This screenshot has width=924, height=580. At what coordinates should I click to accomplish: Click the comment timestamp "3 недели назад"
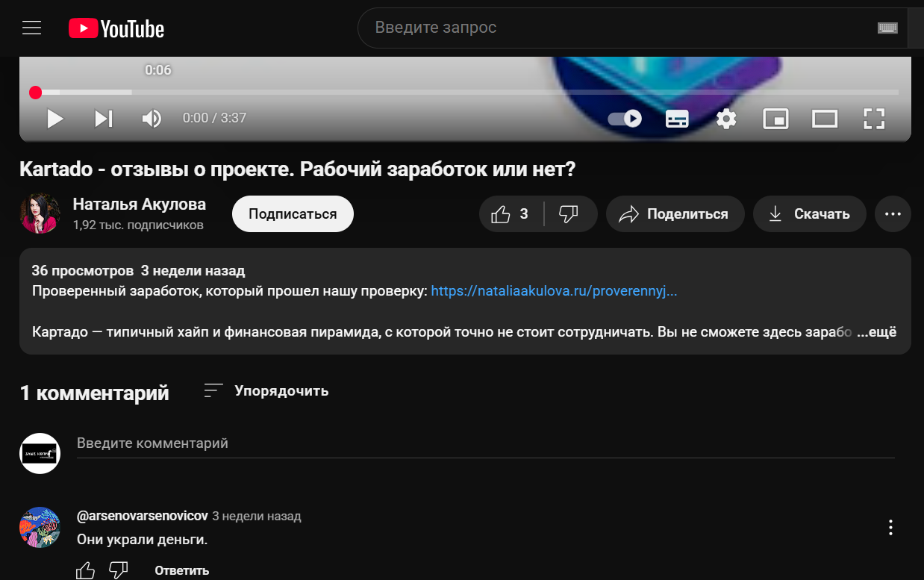click(257, 516)
